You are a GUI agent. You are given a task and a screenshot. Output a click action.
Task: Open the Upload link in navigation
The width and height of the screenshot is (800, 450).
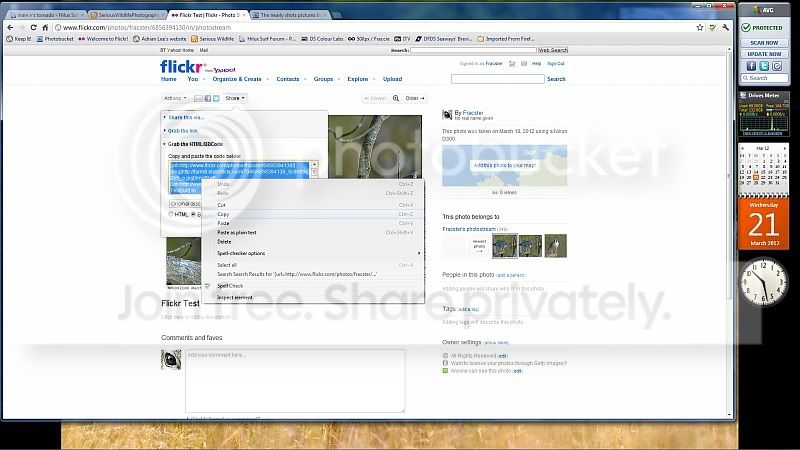[392, 79]
